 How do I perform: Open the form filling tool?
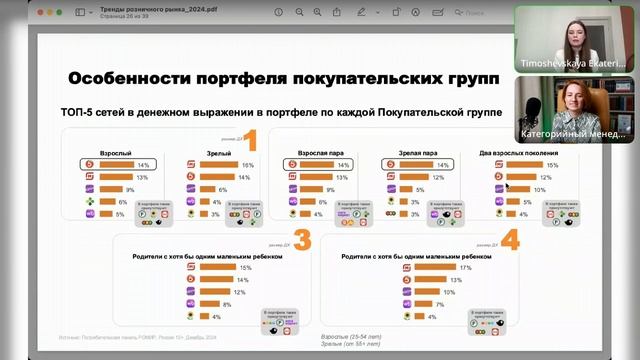click(438, 12)
